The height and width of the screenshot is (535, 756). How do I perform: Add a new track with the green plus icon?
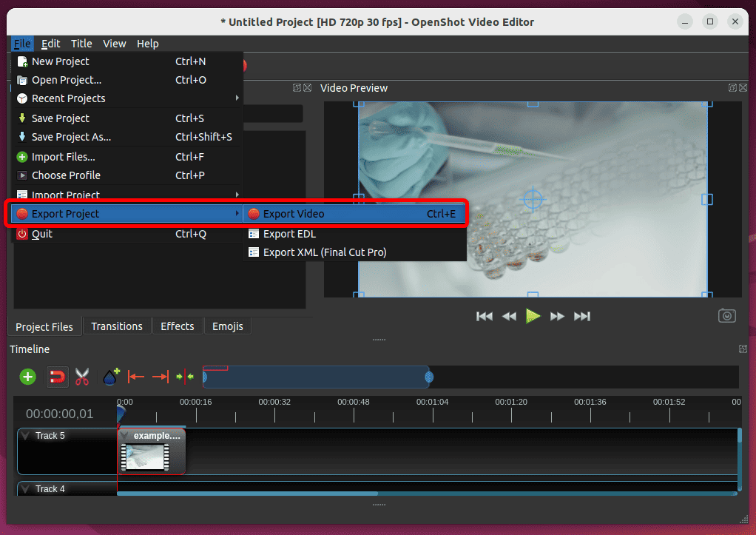27,377
